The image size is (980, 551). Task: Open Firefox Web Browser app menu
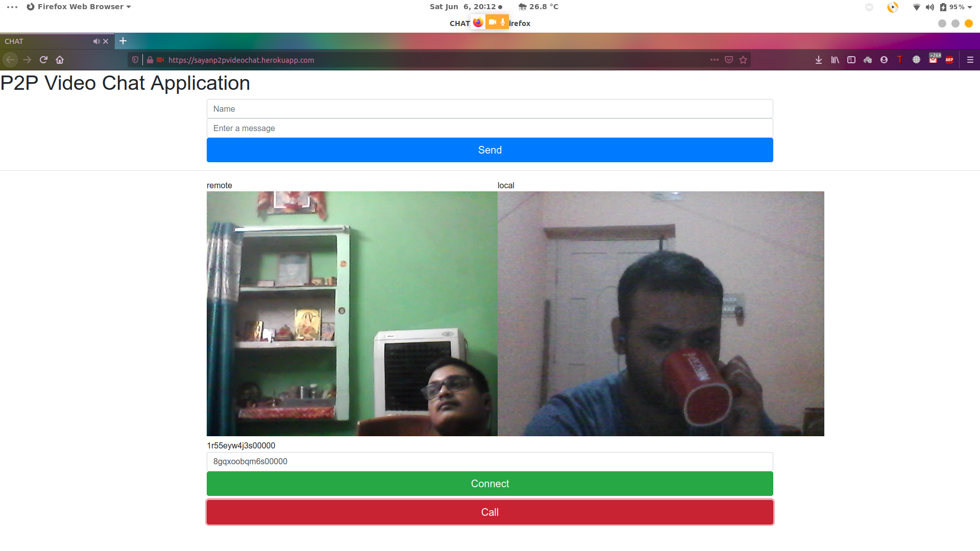click(79, 7)
